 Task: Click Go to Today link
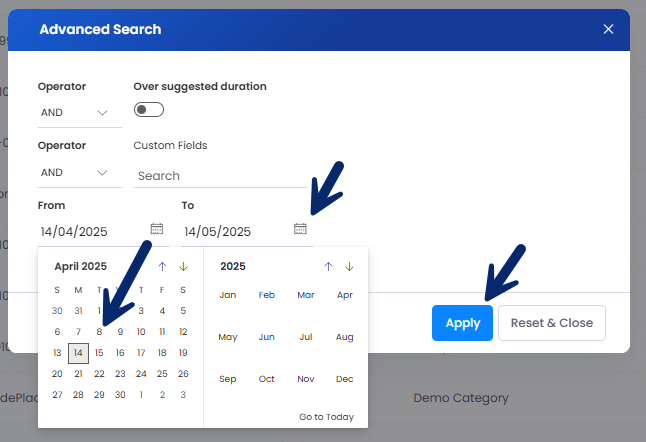coord(326,417)
